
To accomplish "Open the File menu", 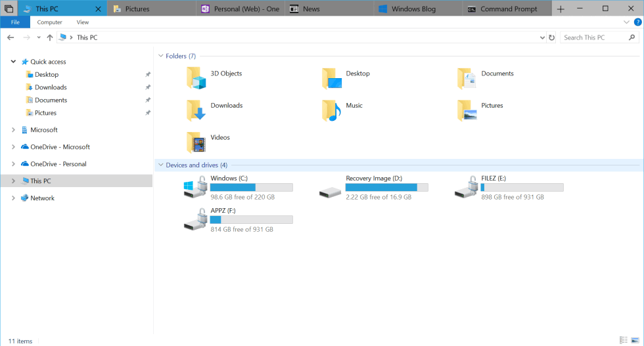I will pos(15,22).
